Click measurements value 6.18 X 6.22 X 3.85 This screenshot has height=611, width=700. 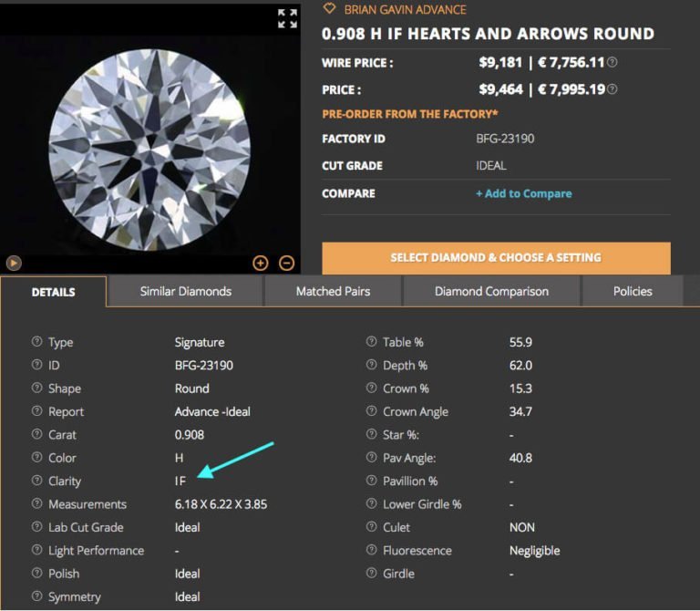pos(221,504)
